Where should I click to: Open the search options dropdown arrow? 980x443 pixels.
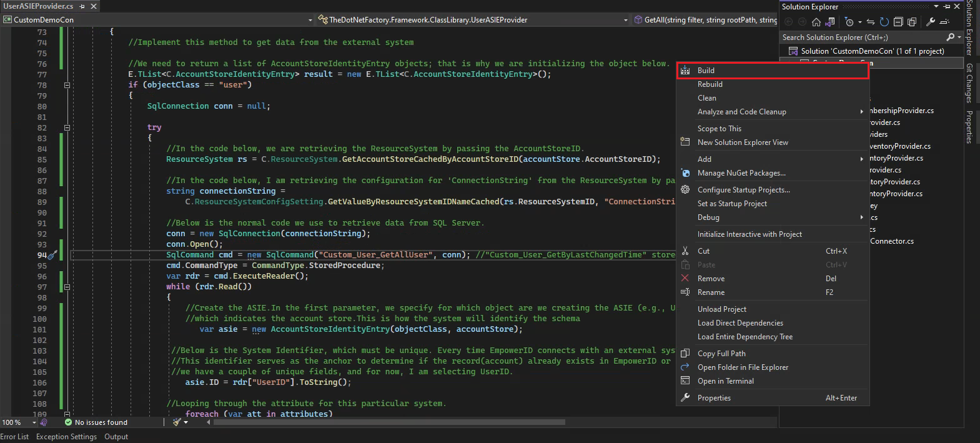pos(959,37)
